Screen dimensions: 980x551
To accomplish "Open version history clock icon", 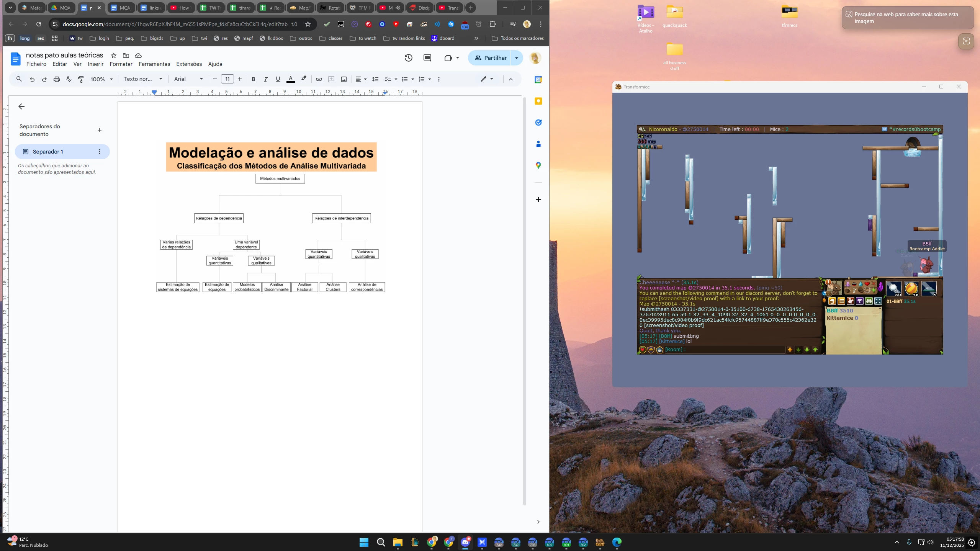I will click(408, 58).
